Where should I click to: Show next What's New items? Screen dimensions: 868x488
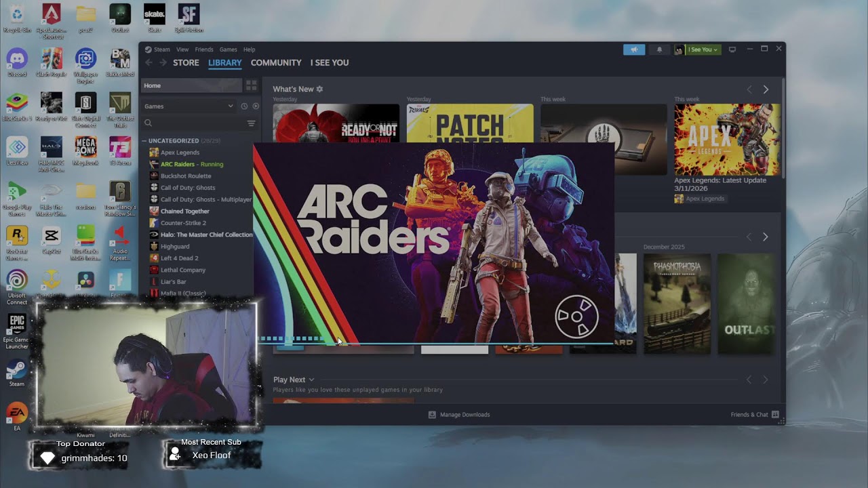click(x=766, y=89)
